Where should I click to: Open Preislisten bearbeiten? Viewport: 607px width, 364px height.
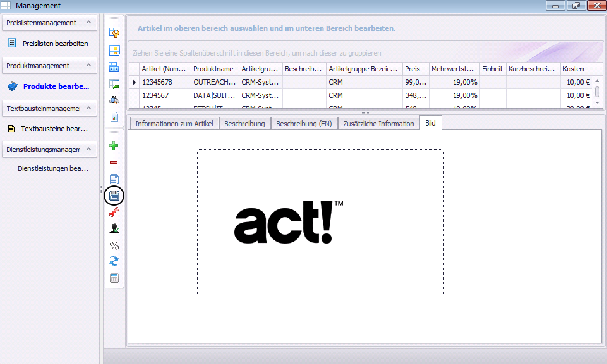(x=56, y=44)
